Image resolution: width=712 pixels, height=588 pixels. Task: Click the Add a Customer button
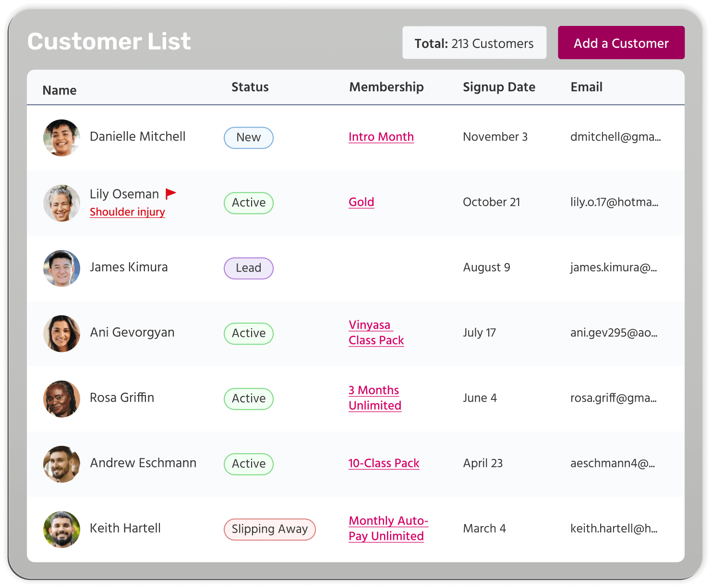point(621,43)
